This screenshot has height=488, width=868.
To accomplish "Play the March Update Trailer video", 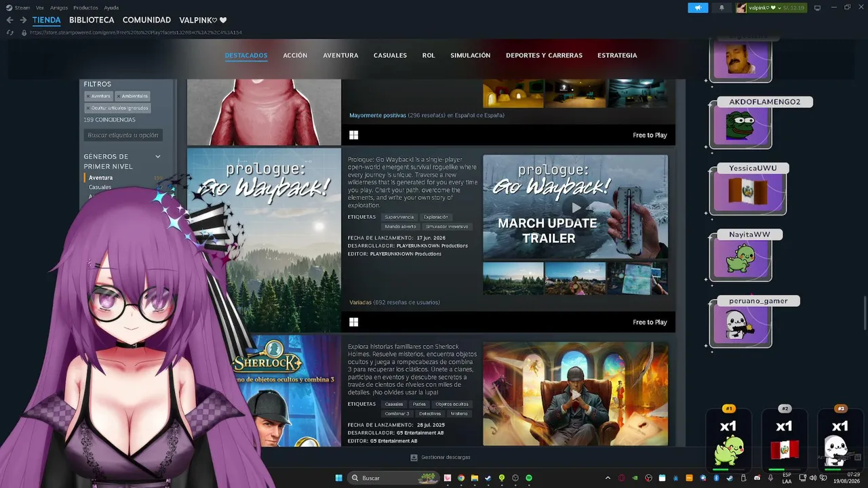I will 576,207.
